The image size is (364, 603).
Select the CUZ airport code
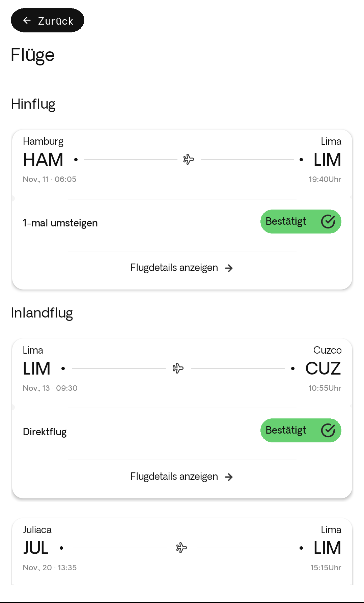coord(323,368)
